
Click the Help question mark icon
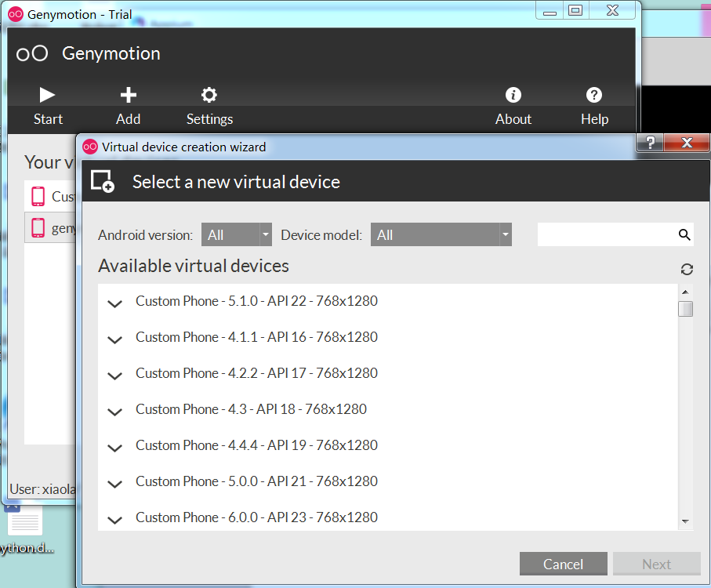click(x=594, y=95)
